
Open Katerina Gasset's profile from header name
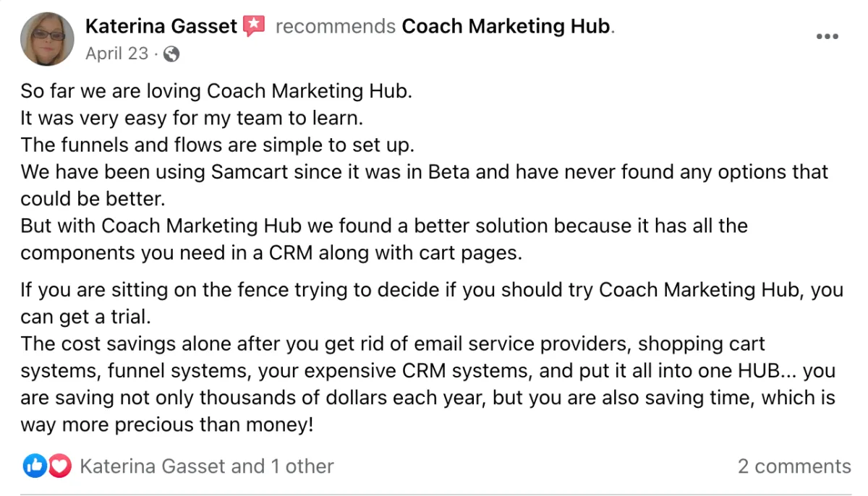coord(161,27)
